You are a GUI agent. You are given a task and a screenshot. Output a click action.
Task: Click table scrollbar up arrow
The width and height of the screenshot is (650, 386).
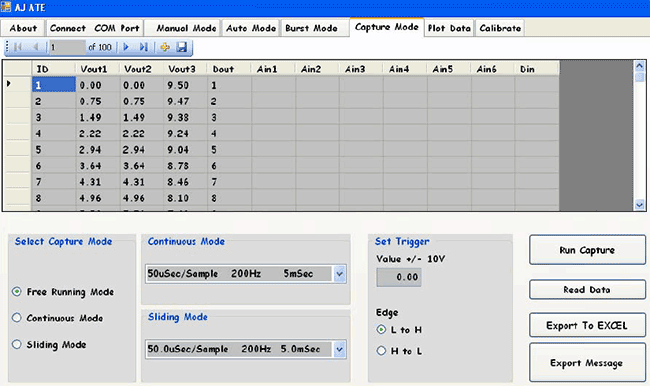(639, 66)
